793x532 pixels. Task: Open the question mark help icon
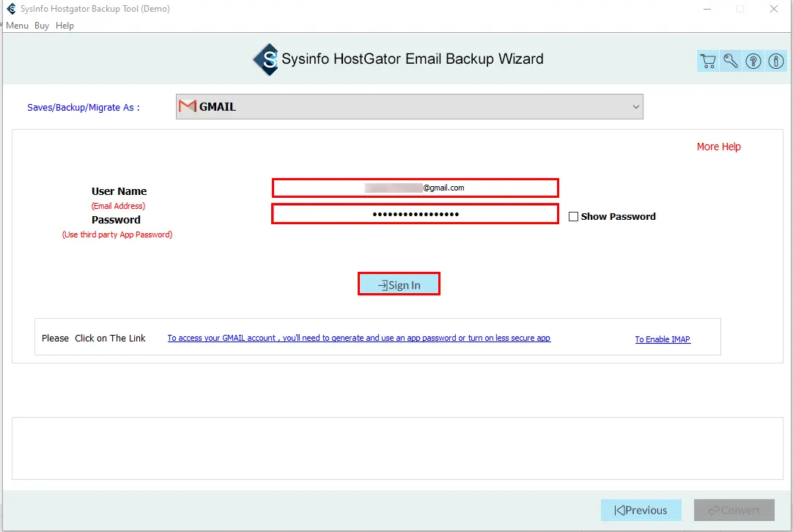tap(753, 62)
